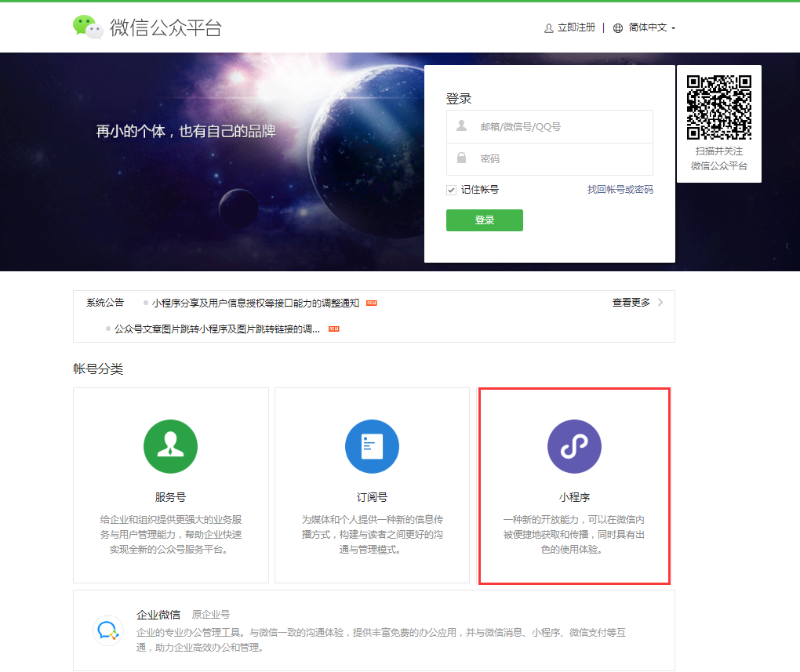
Task: Click the 企业微信 heading
Action: pos(158,615)
